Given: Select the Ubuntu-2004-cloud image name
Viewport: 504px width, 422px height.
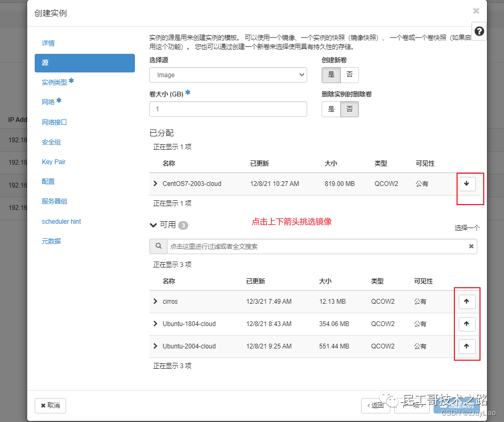Looking at the screenshot, I should pyautogui.click(x=189, y=346).
